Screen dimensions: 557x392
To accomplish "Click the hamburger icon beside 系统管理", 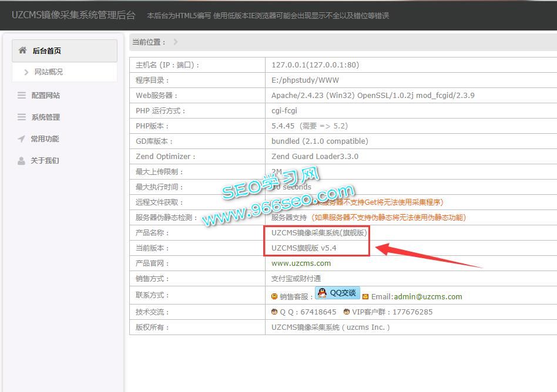I will (x=22, y=117).
